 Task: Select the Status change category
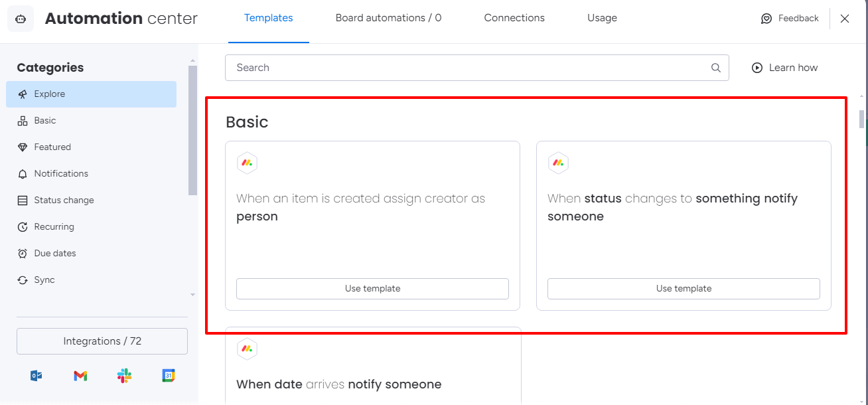click(92, 201)
